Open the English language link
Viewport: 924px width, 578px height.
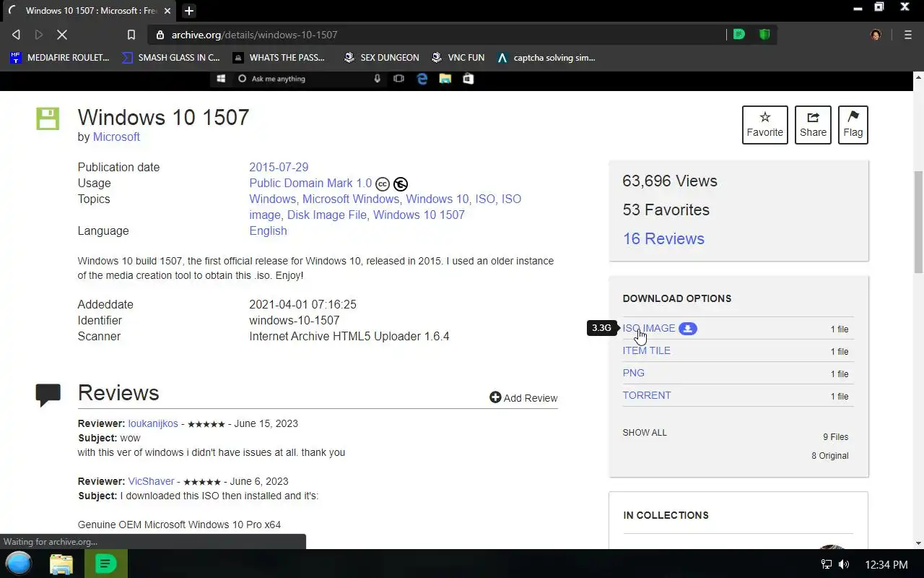click(x=268, y=230)
